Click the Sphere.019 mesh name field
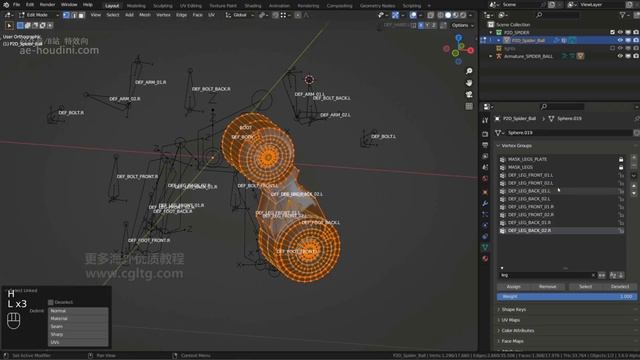 [569, 133]
